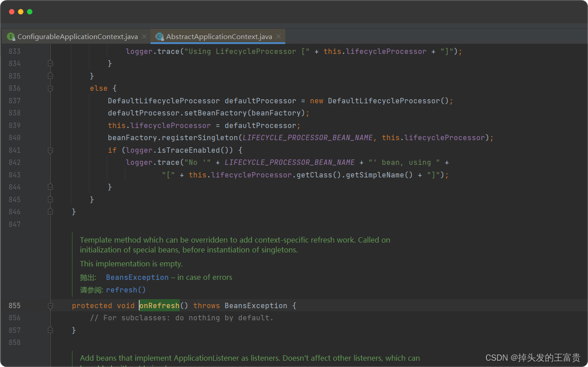The height and width of the screenshot is (367, 588).
Task: Click registerSingleton method call
Action: (x=200, y=137)
